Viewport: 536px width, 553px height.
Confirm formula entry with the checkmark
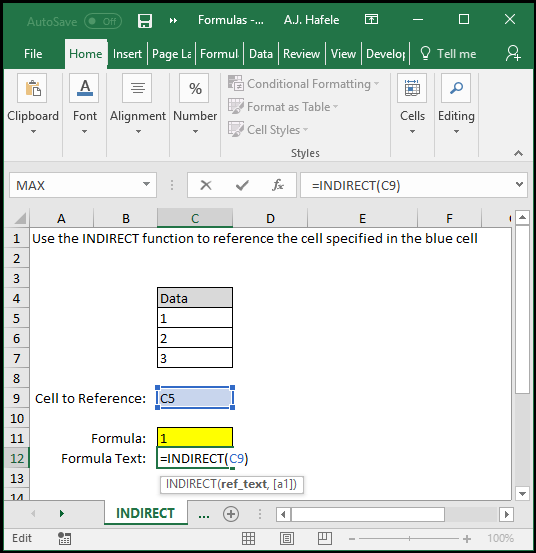(242, 185)
